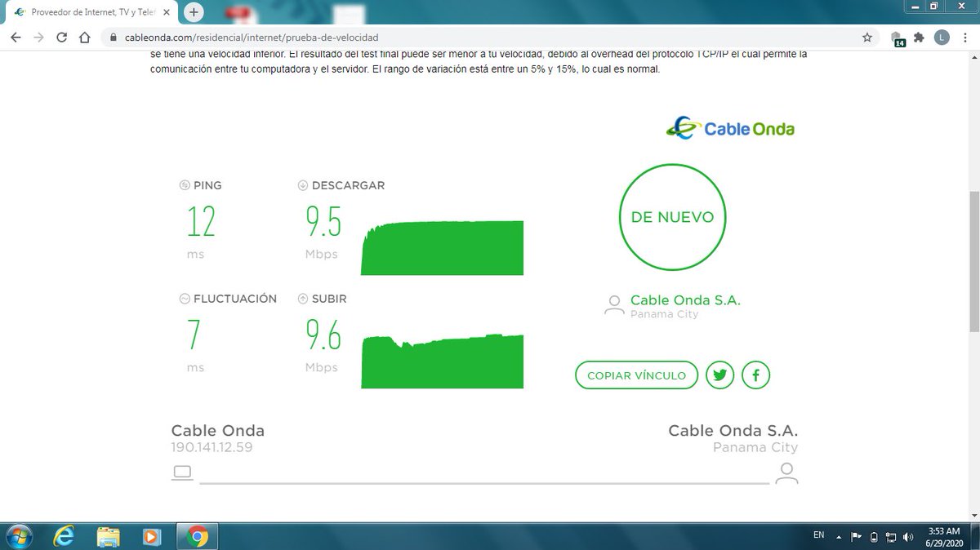Click the PING label icon
This screenshot has height=550, width=980.
[185, 185]
